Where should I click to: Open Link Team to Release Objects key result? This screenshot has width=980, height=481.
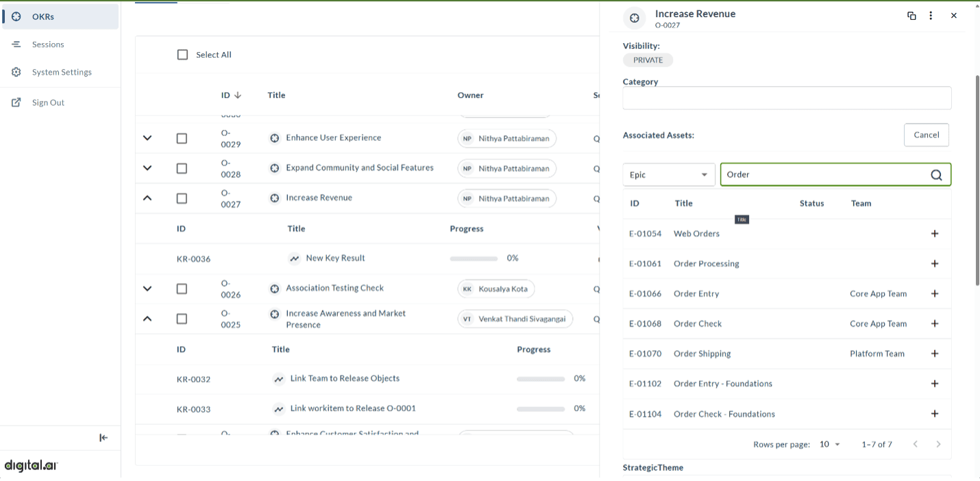(345, 378)
